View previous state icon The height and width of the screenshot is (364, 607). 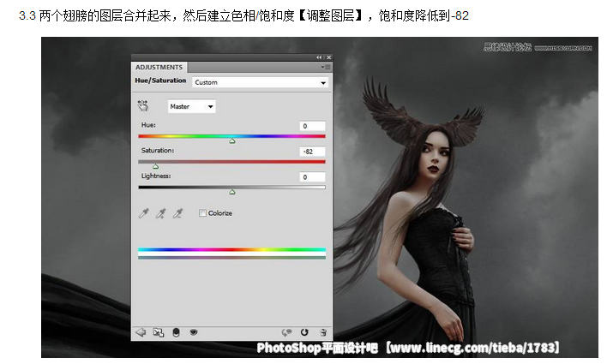286,332
